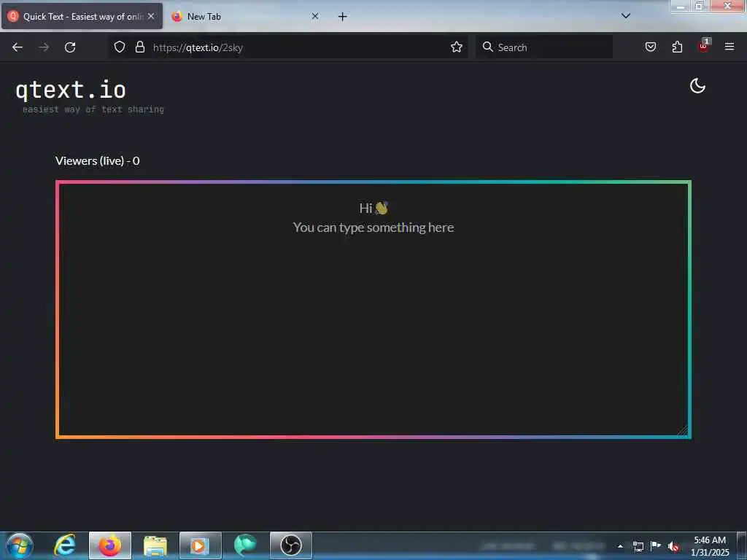Click the muted volume tray icon
747x560 pixels.
(x=673, y=546)
